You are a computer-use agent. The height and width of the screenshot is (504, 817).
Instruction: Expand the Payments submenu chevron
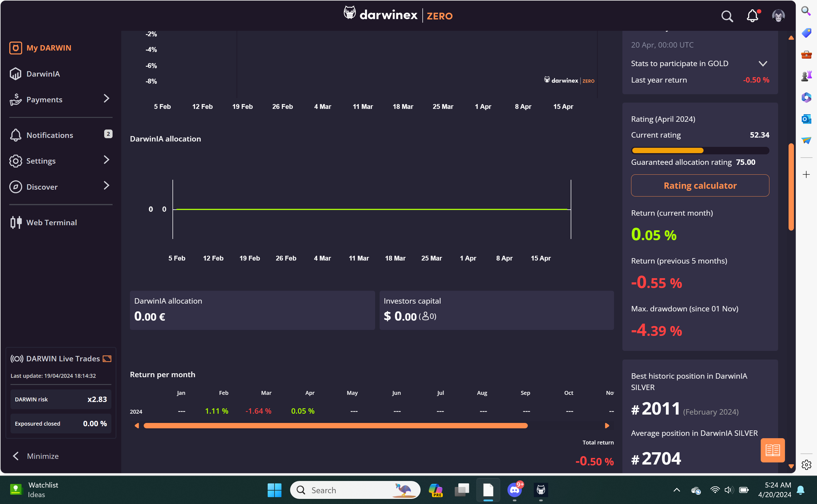[106, 98]
